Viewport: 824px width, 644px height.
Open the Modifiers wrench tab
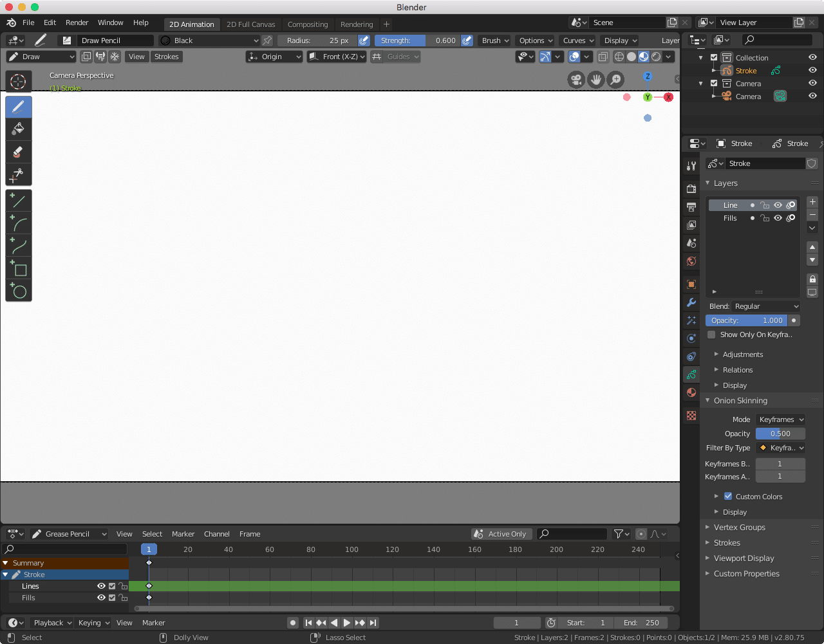(x=691, y=302)
